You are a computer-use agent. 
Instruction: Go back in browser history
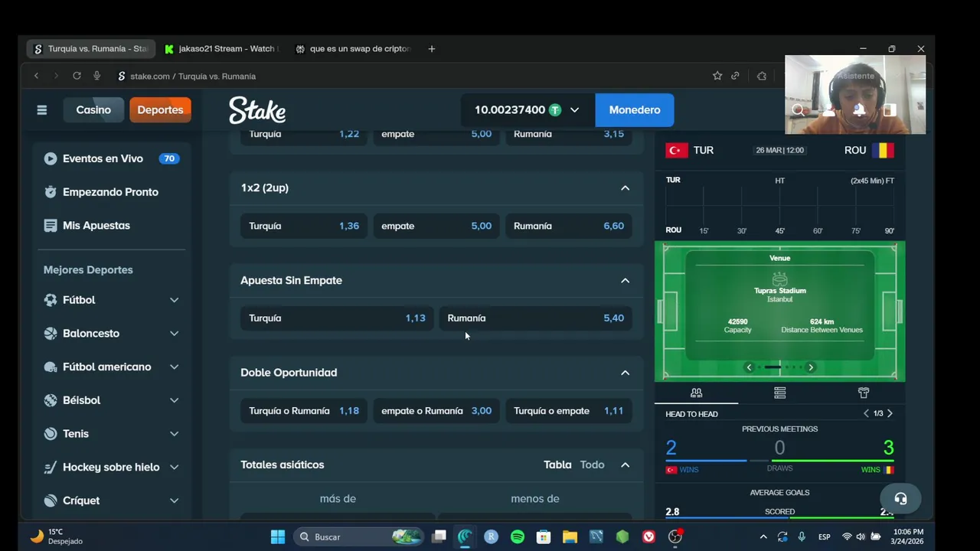36,76
